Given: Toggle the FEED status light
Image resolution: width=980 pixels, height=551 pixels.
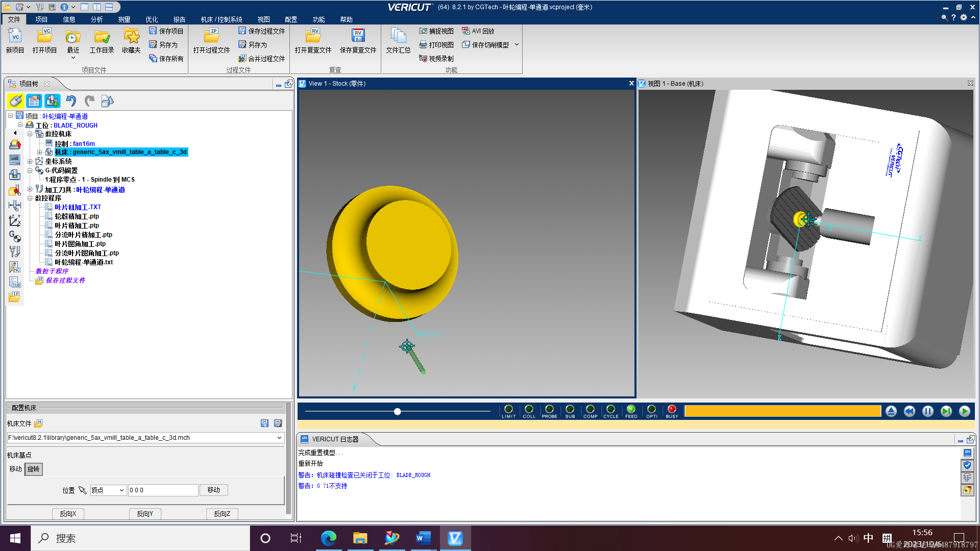Looking at the screenshot, I should tap(631, 409).
